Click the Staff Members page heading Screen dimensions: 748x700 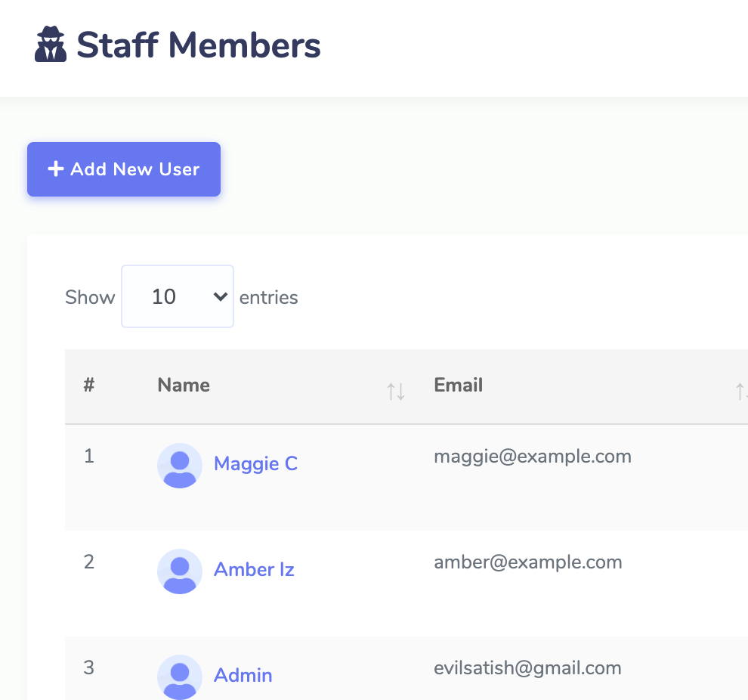(x=199, y=45)
